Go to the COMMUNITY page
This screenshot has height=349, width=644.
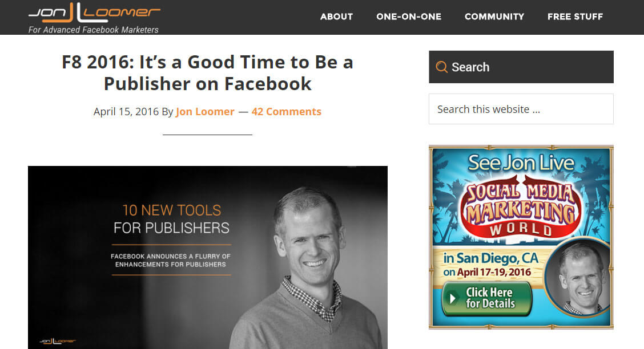click(x=494, y=17)
